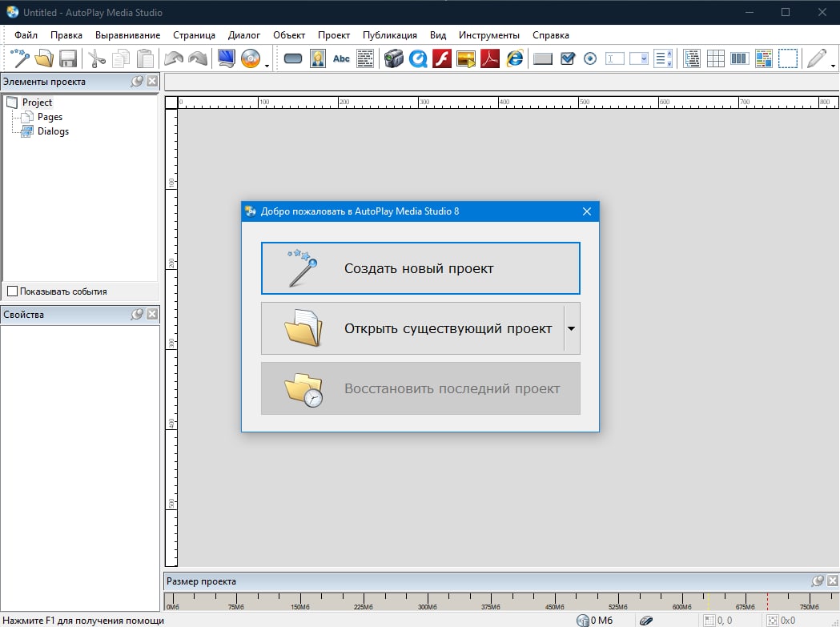The width and height of the screenshot is (840, 627).
Task: Open the Инструменты menu
Action: [x=489, y=35]
